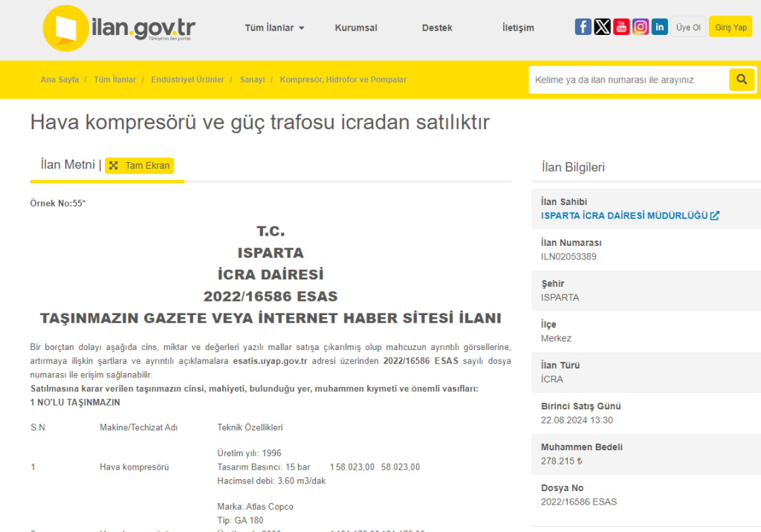
Task: Click the fullscreen icon inside Tam Ekran button
Action: (114, 166)
